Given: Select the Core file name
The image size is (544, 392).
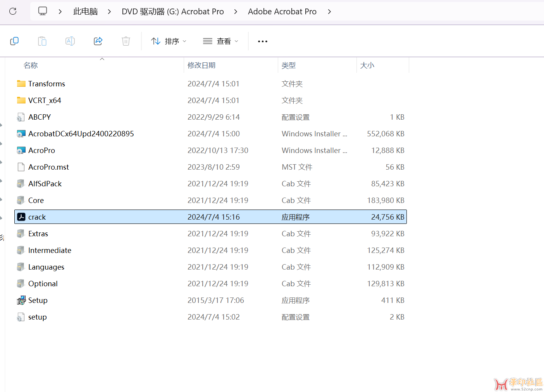Looking at the screenshot, I should pos(36,200).
